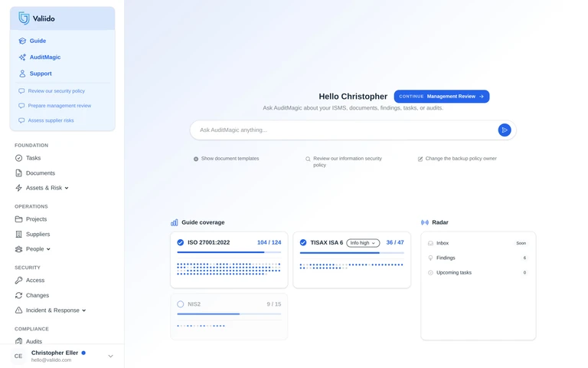Click hello@valiido.com email text
Image resolution: width=588 pixels, height=368 pixels.
point(51,360)
